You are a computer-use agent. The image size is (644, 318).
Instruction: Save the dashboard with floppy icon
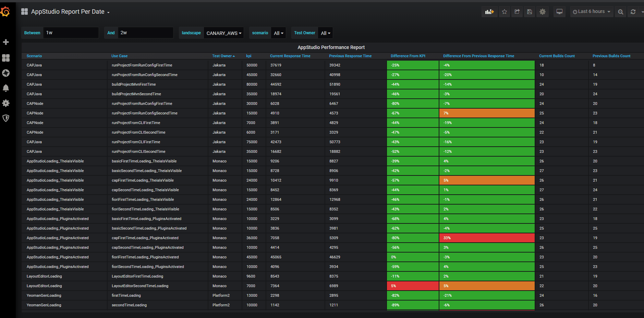pyautogui.click(x=530, y=12)
